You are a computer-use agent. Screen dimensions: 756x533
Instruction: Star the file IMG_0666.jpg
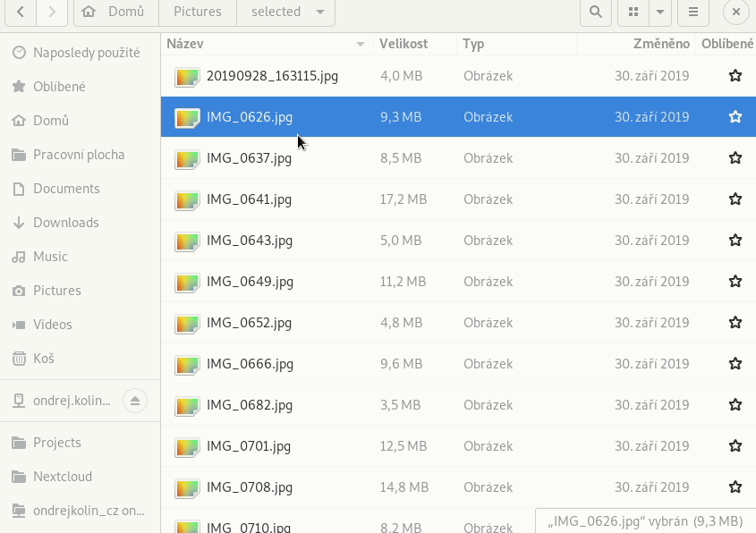click(x=735, y=363)
